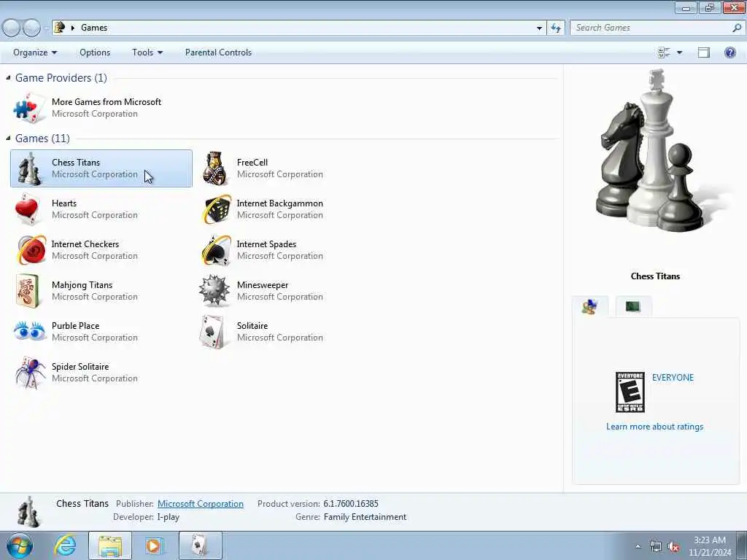Click the network tray icon
Viewport: 747px width, 560px height.
pyautogui.click(x=656, y=547)
